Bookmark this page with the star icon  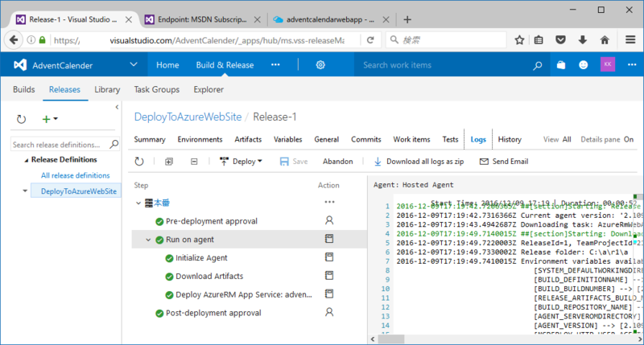pyautogui.click(x=519, y=39)
